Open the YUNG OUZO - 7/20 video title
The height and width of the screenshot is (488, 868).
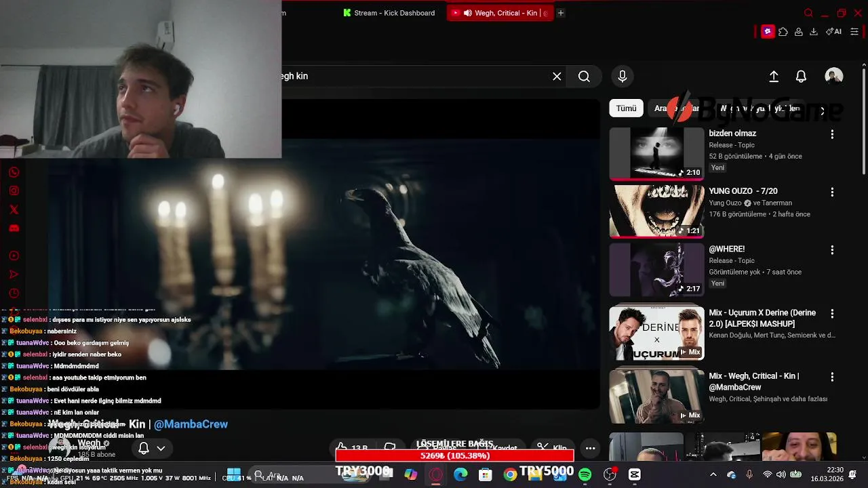pos(743,191)
